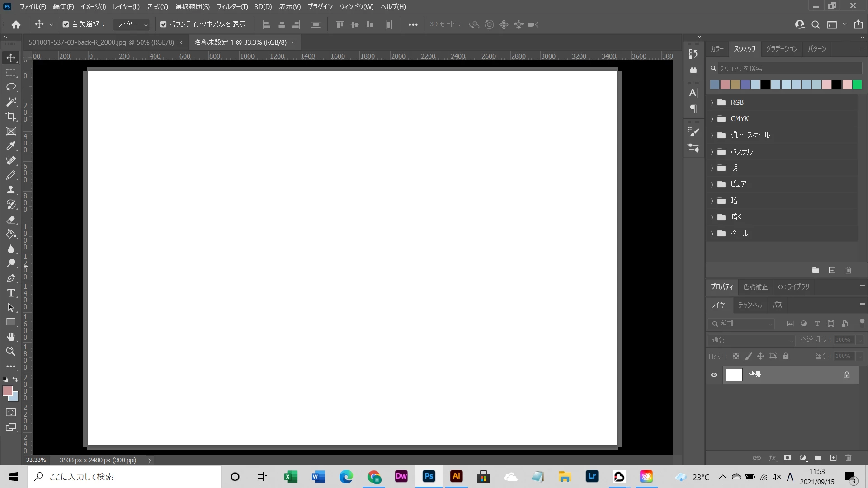868x488 pixels.
Task: Pick the Clone Stamp tool
Action: coord(11,190)
